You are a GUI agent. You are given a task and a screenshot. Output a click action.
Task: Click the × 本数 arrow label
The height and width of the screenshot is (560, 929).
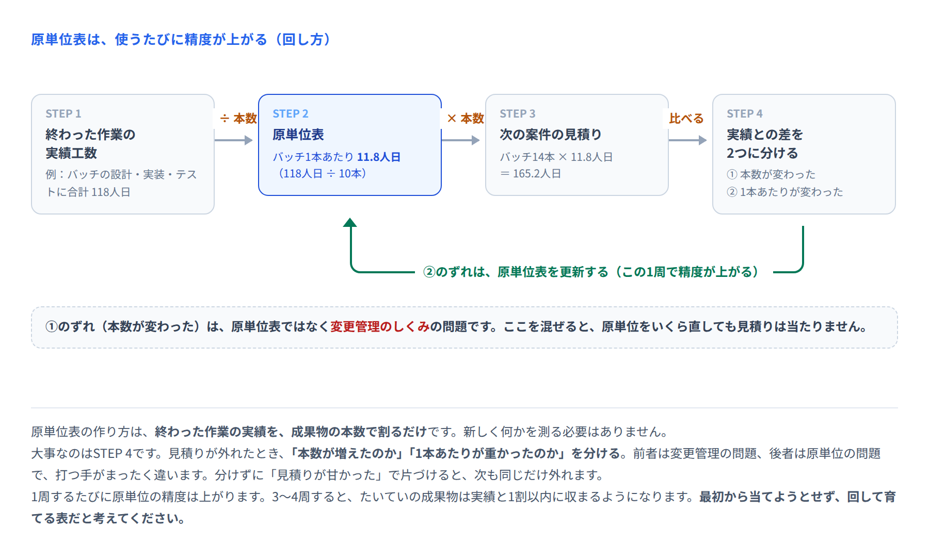click(x=466, y=119)
